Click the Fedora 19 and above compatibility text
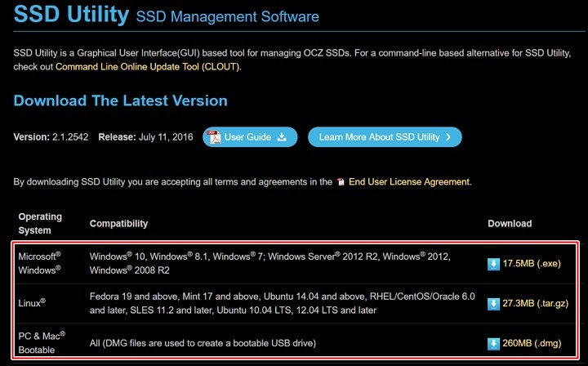This screenshot has height=366, width=588. 283,303
